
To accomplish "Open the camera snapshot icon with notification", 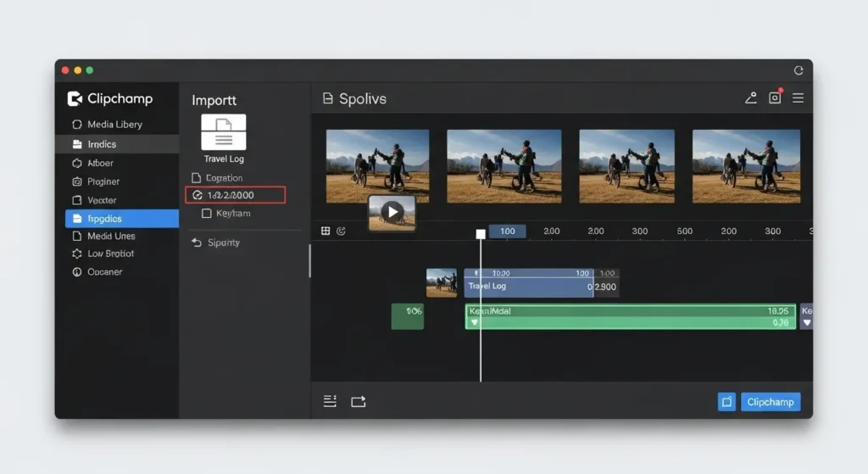I will coord(775,98).
